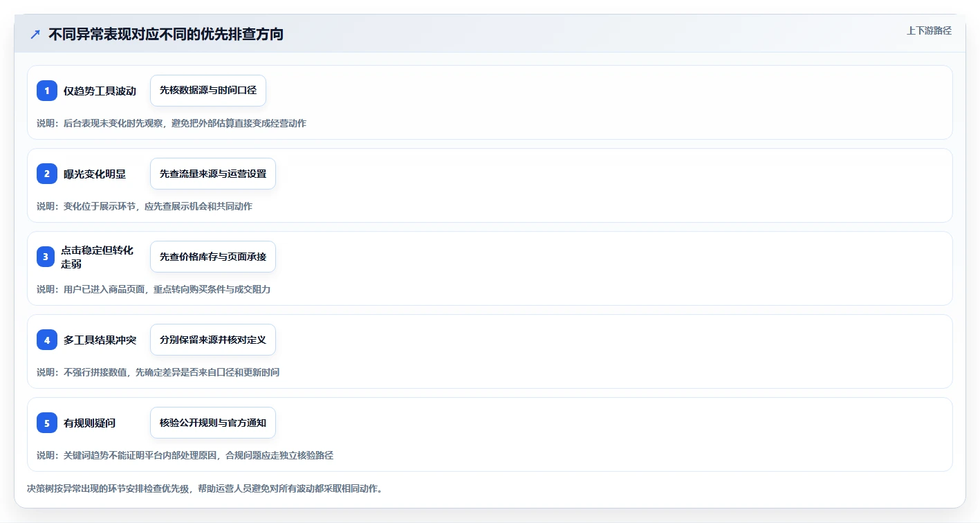980x523 pixels.
Task: Click the 先查流量来源与运营设置 chip
Action: [213, 174]
